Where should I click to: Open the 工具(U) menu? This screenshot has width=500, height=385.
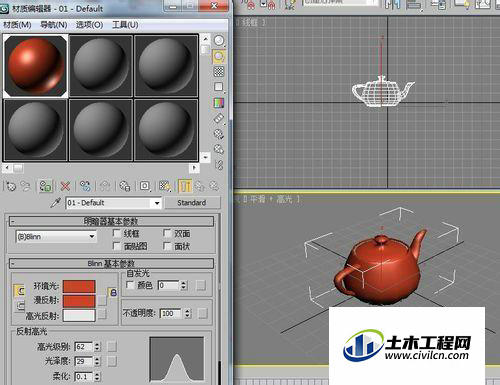125,25
